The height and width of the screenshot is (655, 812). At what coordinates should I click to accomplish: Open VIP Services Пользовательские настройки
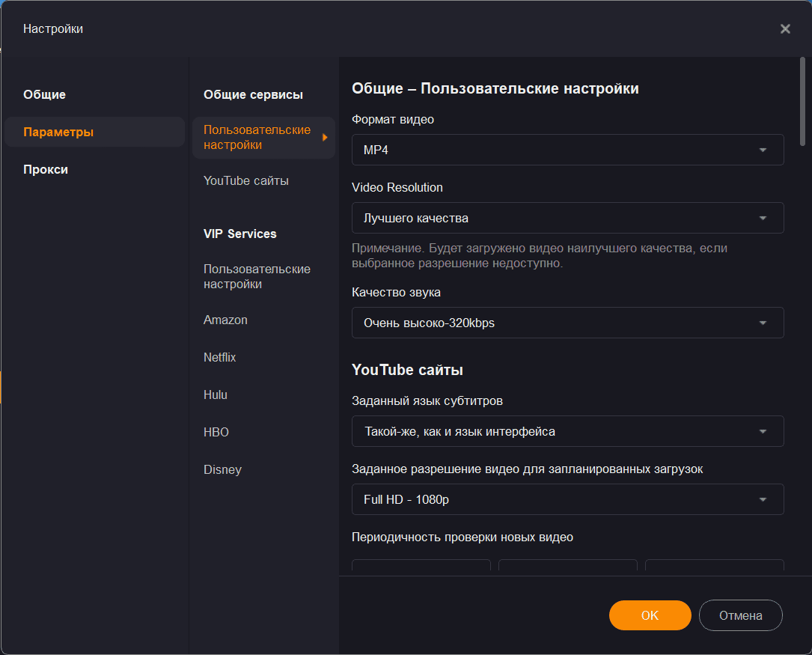(257, 277)
